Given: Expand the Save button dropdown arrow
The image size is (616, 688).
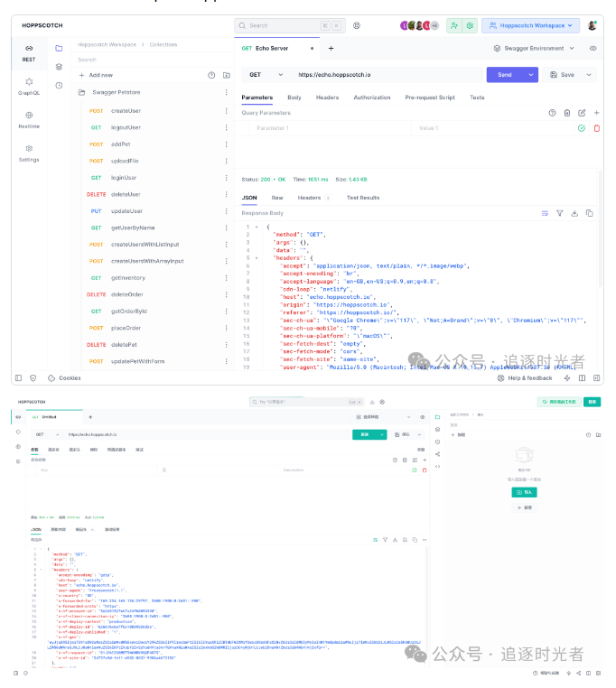Looking at the screenshot, I should (x=589, y=75).
